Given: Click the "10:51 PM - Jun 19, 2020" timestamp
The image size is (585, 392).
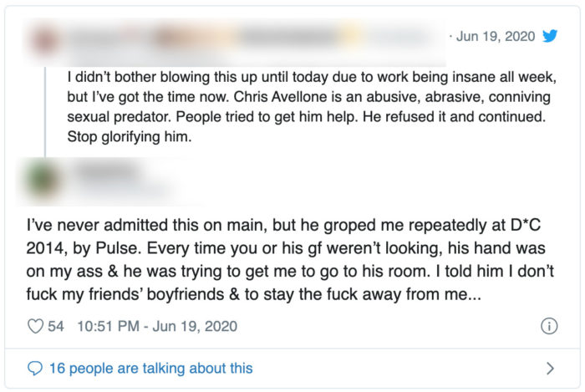Looking at the screenshot, I should coord(159,326).
